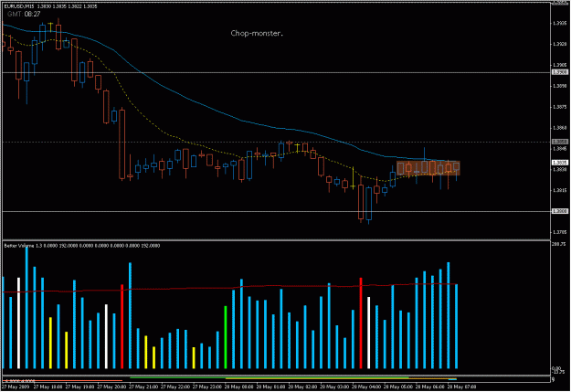Click the 1.3900 horizontal line price tag
571x392 pixels.
[x=560, y=72]
